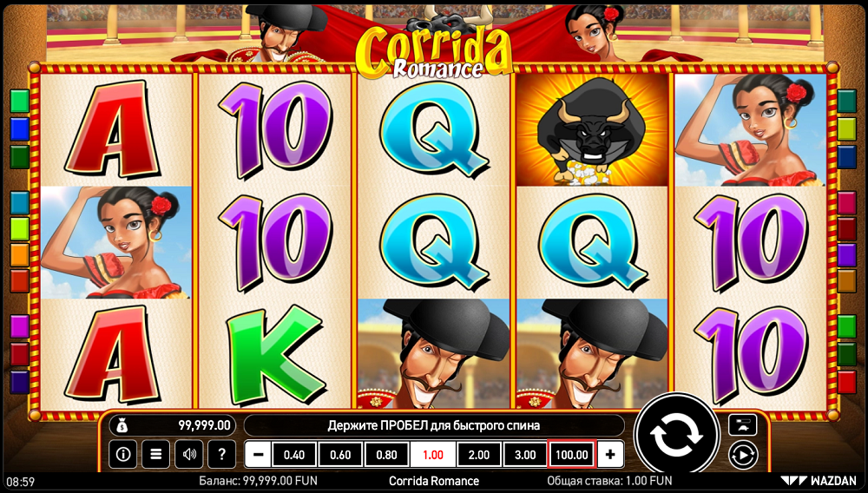
Task: Open the hamburger menu icon
Action: [155, 454]
